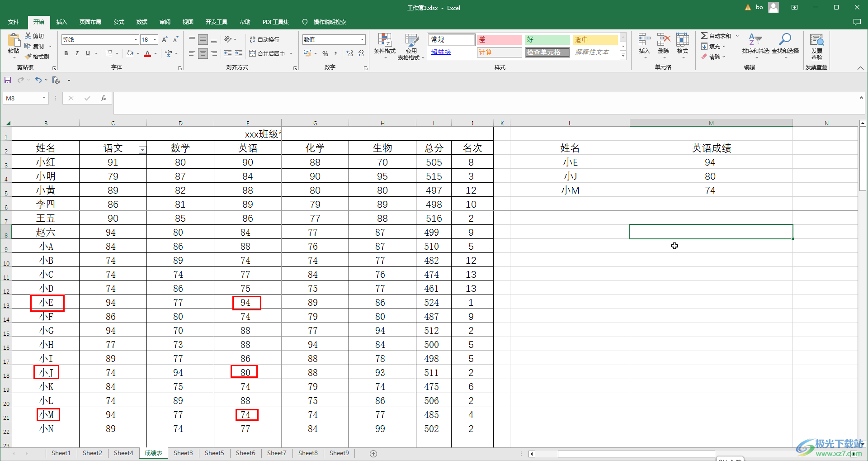
Task: Click the wén phonetic guide icon
Action: coord(168,53)
